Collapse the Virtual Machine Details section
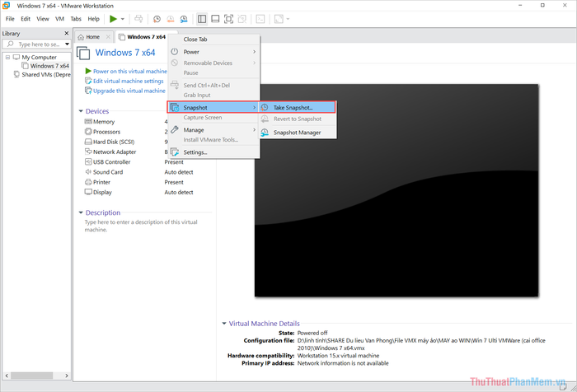 click(223, 324)
